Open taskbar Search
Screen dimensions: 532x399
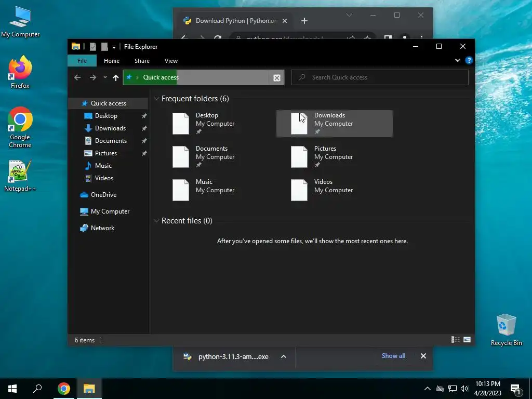[x=37, y=389]
